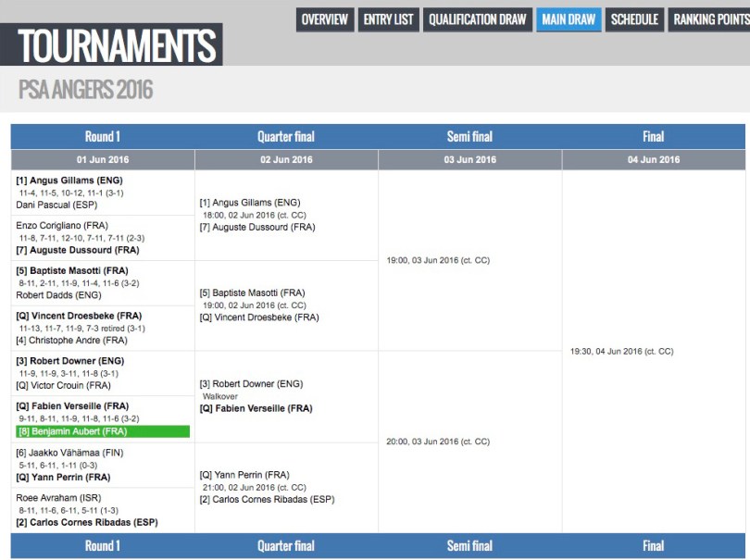Click the top Quarter final column header
Viewport: 750px width, 560px height.
click(286, 136)
